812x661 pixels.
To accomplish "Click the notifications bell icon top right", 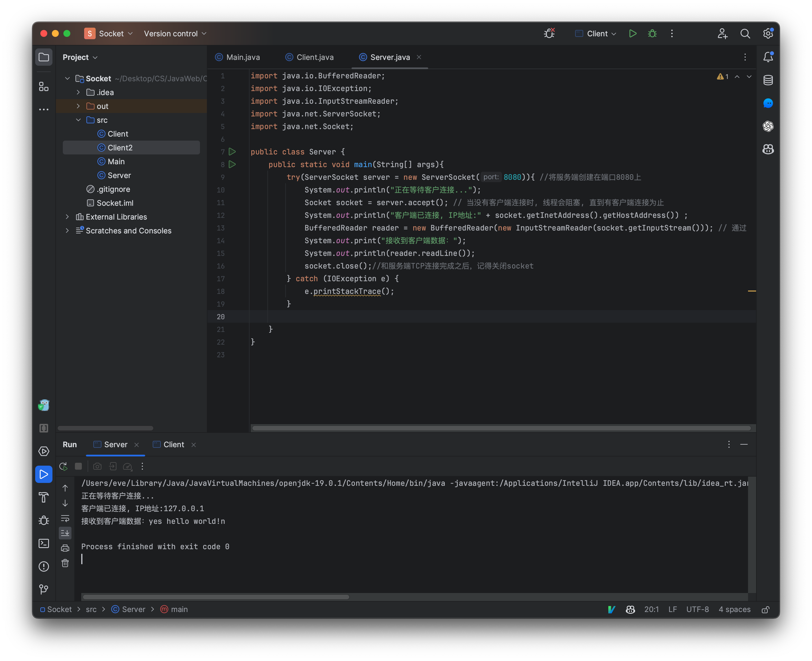I will [x=768, y=57].
